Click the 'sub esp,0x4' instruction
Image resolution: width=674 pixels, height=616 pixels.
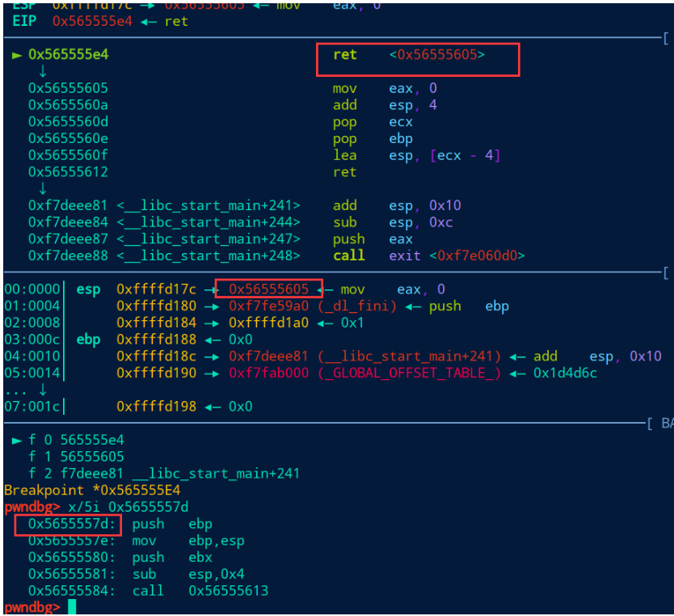click(188, 575)
